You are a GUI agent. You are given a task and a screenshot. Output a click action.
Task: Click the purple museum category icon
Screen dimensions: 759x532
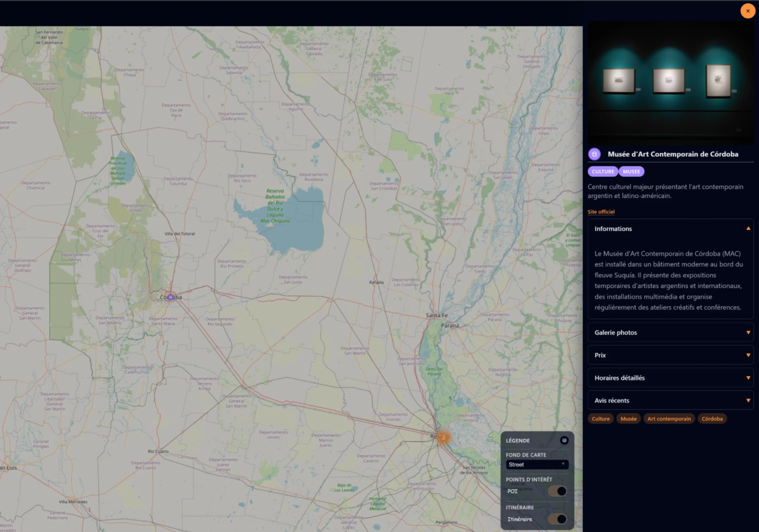click(594, 154)
